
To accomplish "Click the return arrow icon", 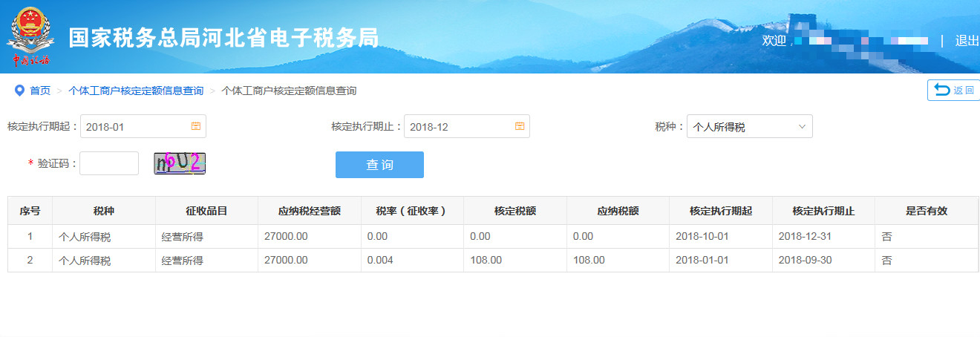I will pyautogui.click(x=941, y=90).
